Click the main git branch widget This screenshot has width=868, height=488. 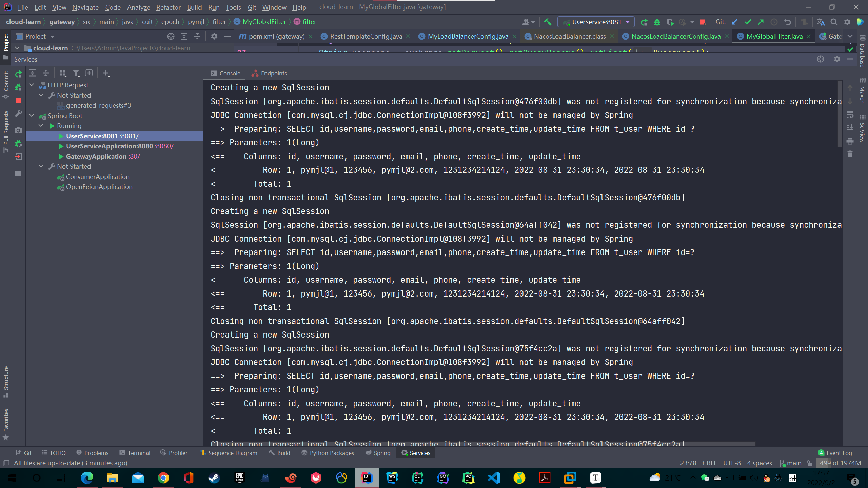790,463
